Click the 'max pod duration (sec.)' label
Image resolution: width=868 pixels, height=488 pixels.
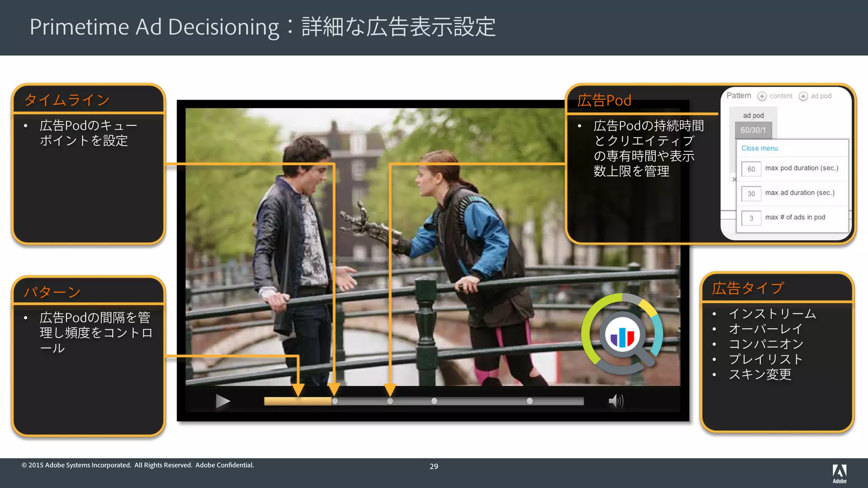(x=801, y=168)
